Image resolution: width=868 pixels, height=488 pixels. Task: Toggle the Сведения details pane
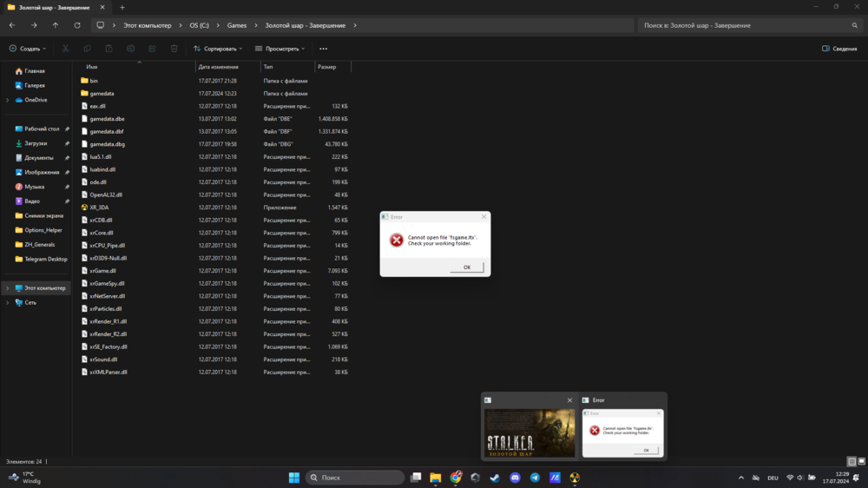coord(839,49)
